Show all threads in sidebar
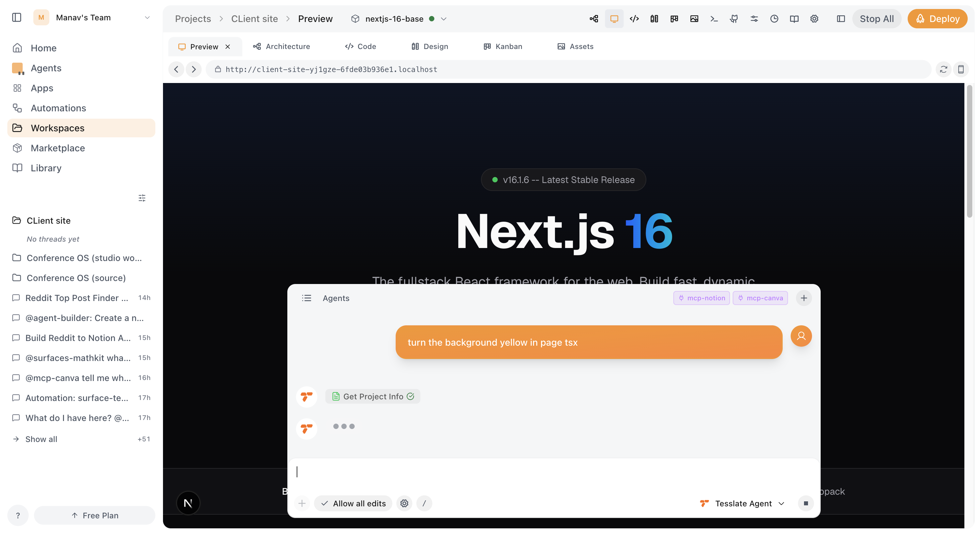Viewport: 980px width, 534px height. pos(81,439)
